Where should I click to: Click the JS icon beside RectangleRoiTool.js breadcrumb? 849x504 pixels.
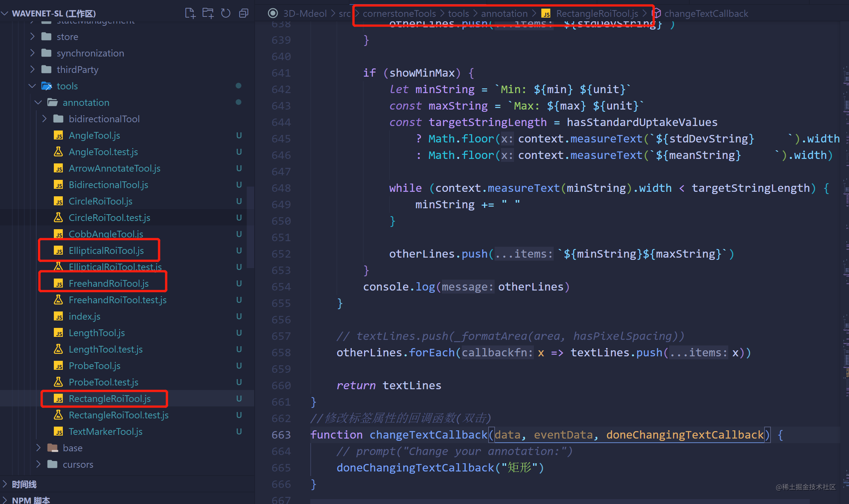pyautogui.click(x=546, y=14)
